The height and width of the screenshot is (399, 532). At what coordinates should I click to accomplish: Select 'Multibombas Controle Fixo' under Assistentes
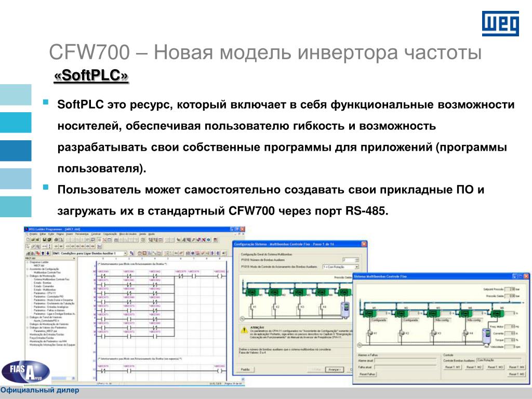47,272
